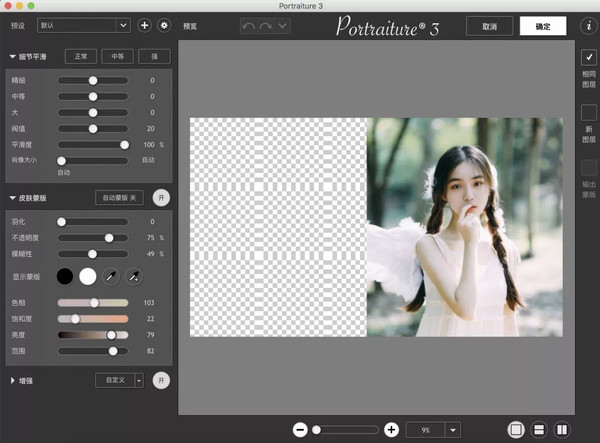The height and width of the screenshot is (443, 600).
Task: Click the white mask color swatch
Action: (88, 275)
